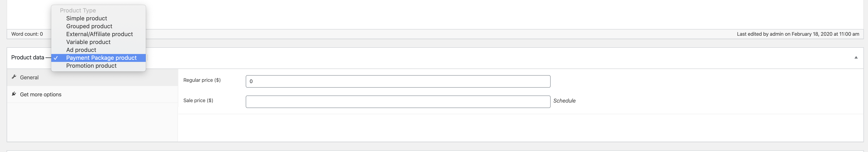This screenshot has width=868, height=152.
Task: Click the Sale price ($) label
Action: pos(198,100)
